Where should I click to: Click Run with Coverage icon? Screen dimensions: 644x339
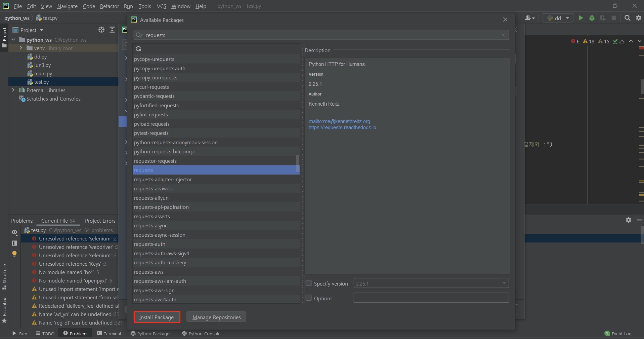tap(603, 18)
